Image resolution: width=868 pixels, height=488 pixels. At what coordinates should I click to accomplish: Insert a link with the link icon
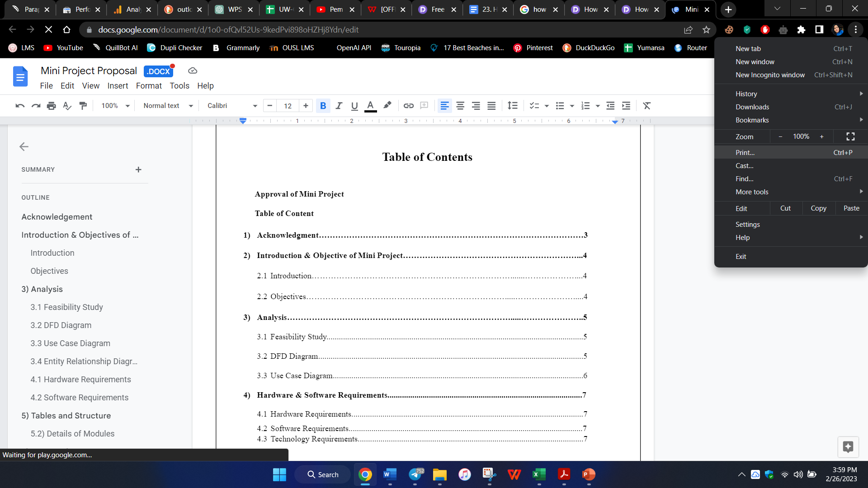click(x=408, y=105)
